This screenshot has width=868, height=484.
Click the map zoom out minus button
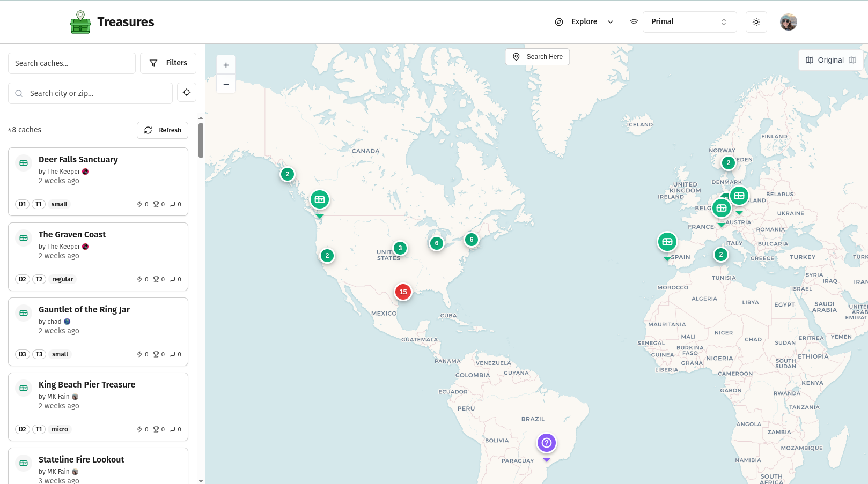[x=226, y=84]
